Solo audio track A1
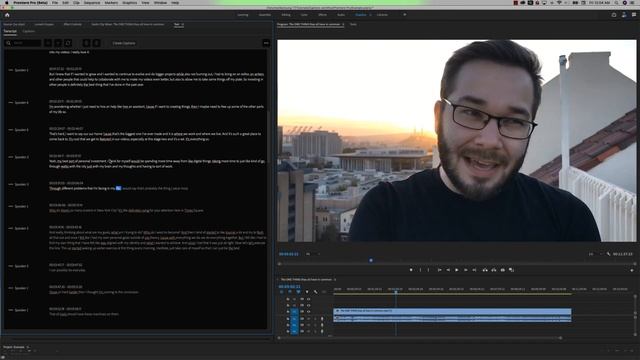The width and height of the screenshot is (640, 360). click(x=315, y=319)
